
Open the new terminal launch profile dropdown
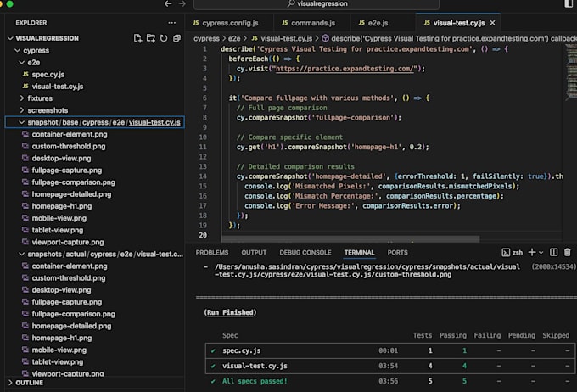click(541, 253)
